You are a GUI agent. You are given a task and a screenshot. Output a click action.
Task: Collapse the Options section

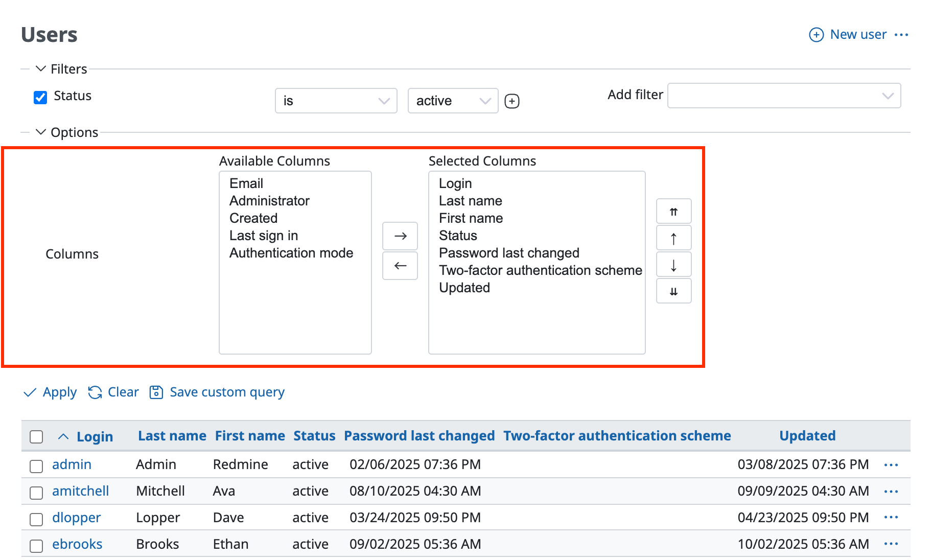[x=67, y=132]
